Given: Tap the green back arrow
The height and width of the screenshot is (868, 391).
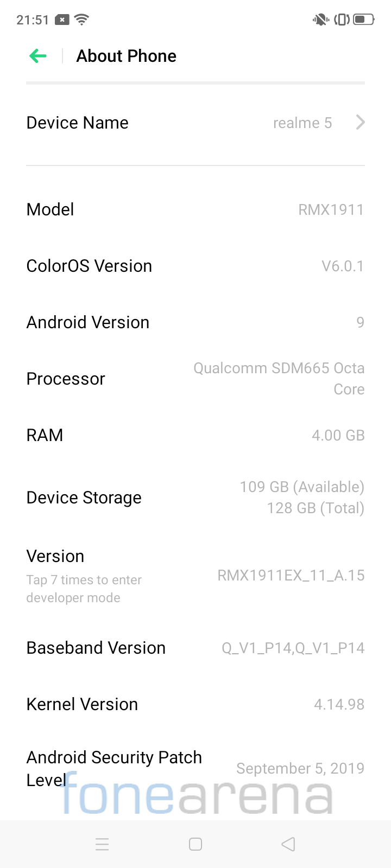Looking at the screenshot, I should pos(38,56).
